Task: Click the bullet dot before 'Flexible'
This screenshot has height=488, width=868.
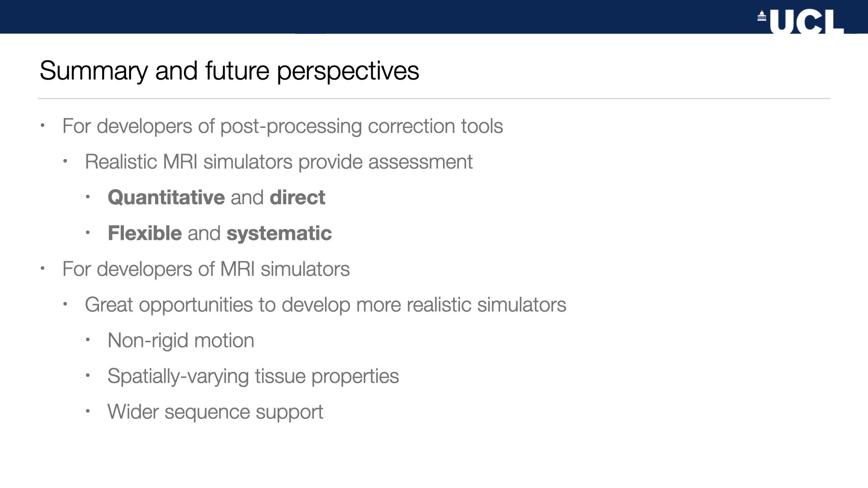Action: [x=88, y=233]
